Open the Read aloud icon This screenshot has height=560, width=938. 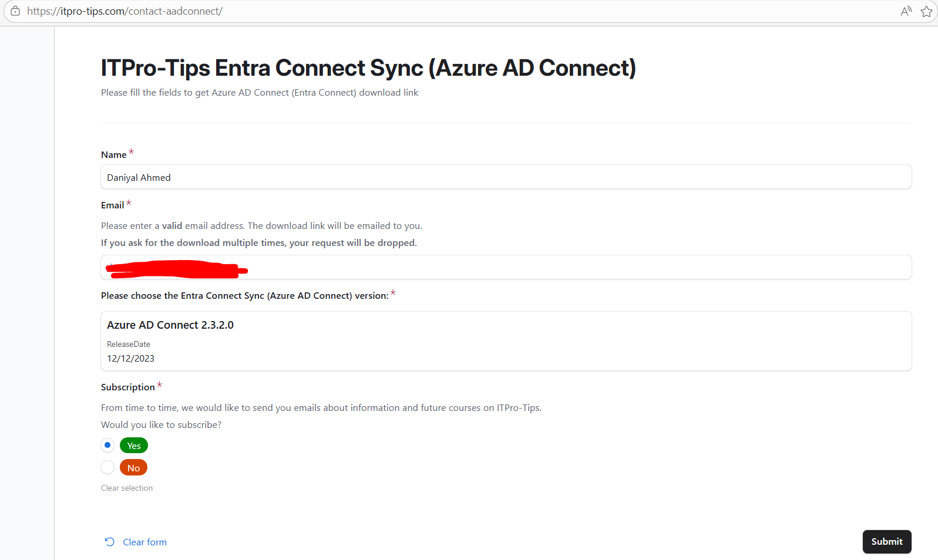point(906,11)
